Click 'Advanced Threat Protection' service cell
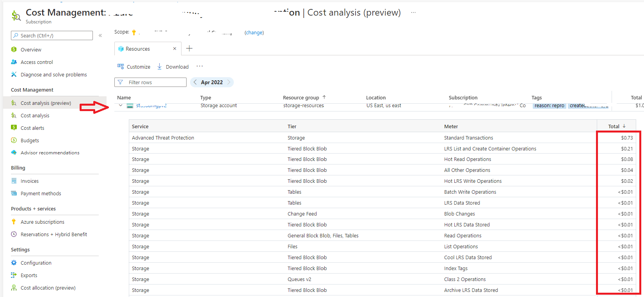 point(163,138)
